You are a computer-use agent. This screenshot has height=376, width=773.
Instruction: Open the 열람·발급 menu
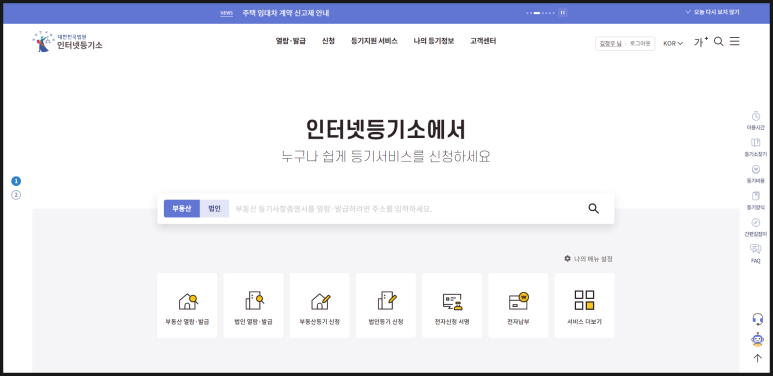click(x=290, y=41)
